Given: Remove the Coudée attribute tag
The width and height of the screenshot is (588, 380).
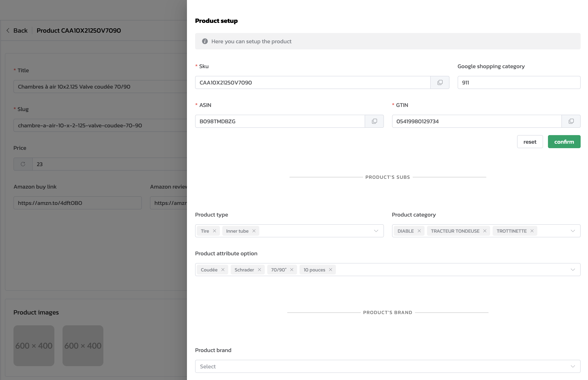Looking at the screenshot, I should click(x=223, y=269).
